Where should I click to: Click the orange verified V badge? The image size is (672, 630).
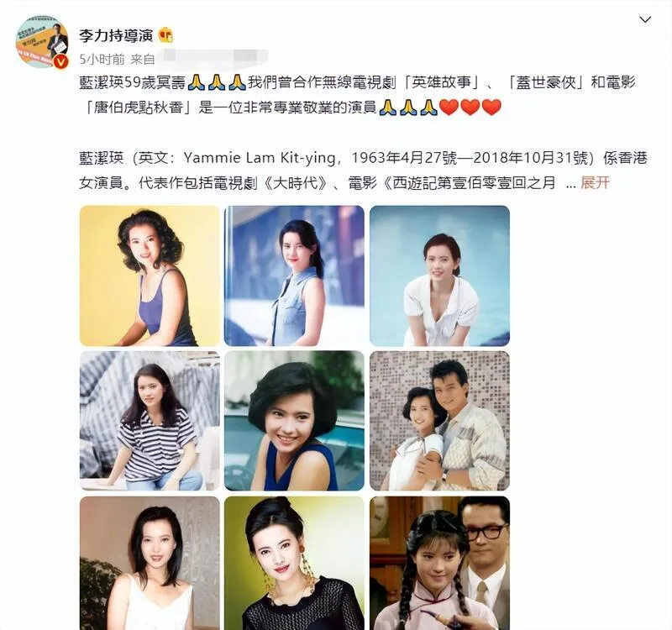pos(61,61)
